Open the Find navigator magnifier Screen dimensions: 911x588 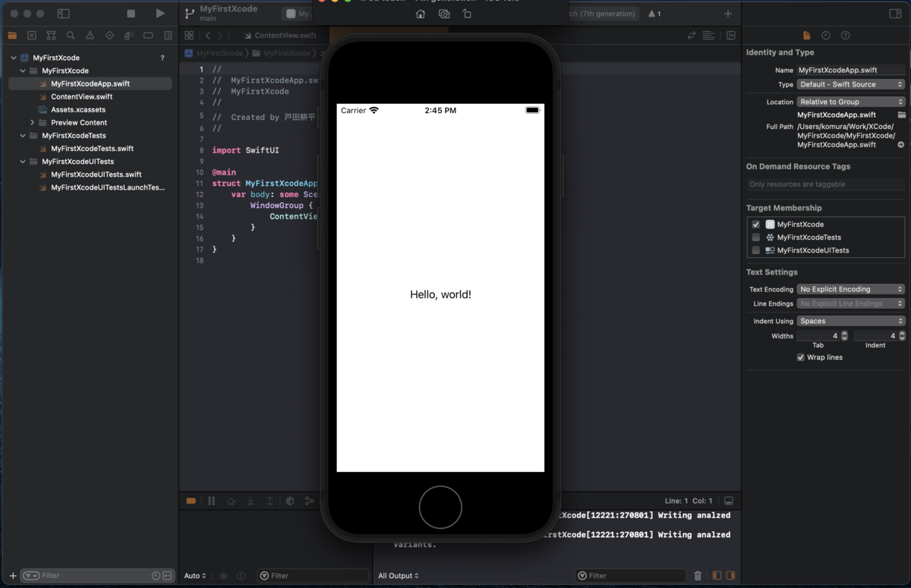coord(71,35)
